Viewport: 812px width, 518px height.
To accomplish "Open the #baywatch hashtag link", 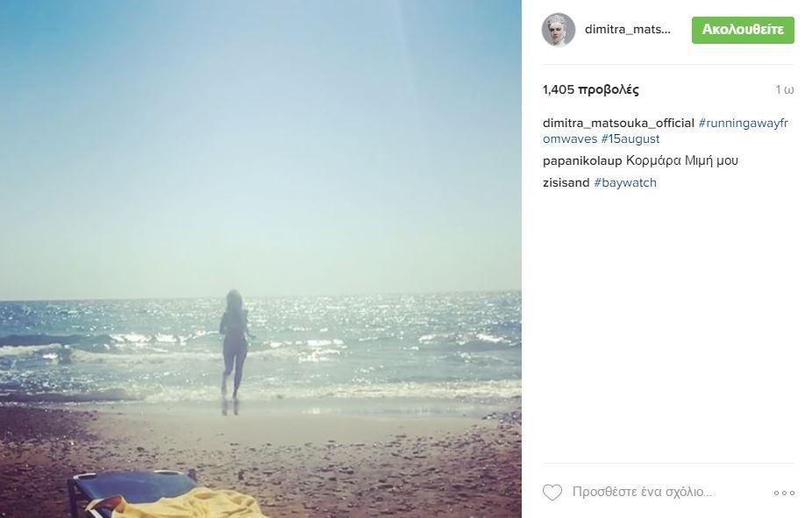I will [625, 182].
